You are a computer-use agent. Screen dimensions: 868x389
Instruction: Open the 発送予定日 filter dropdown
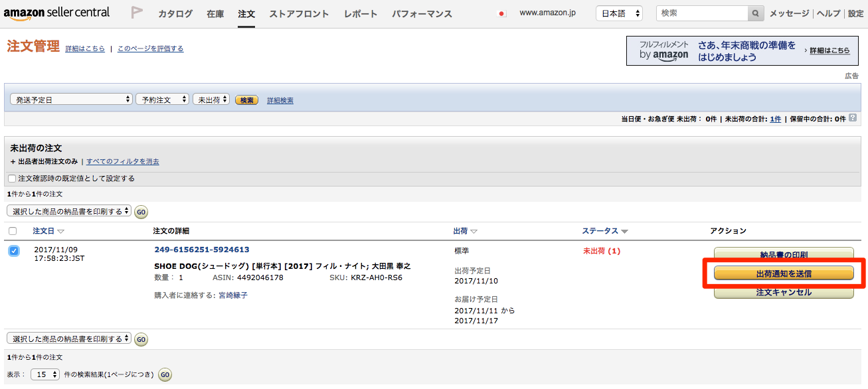pyautogui.click(x=71, y=100)
